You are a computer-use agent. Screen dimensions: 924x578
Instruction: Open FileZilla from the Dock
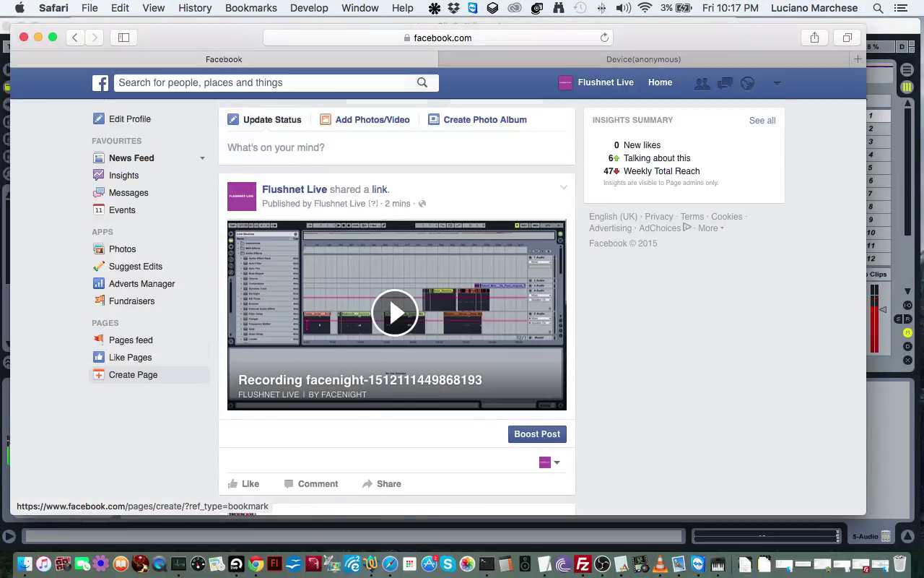point(583,564)
